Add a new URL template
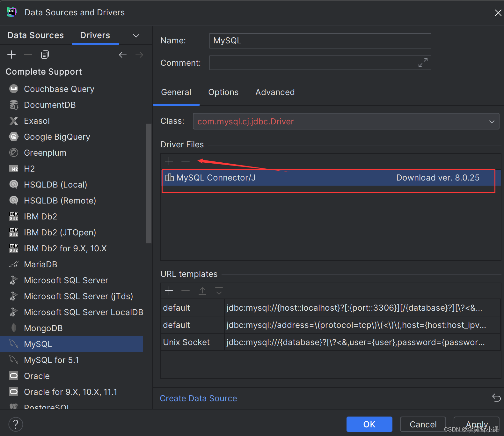This screenshot has width=504, height=436. [169, 291]
